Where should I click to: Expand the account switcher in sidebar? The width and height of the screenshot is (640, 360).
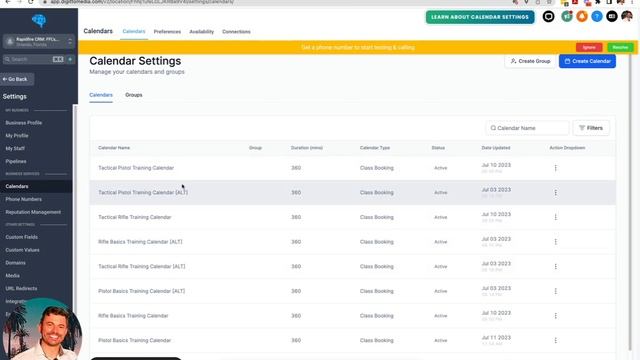38,41
